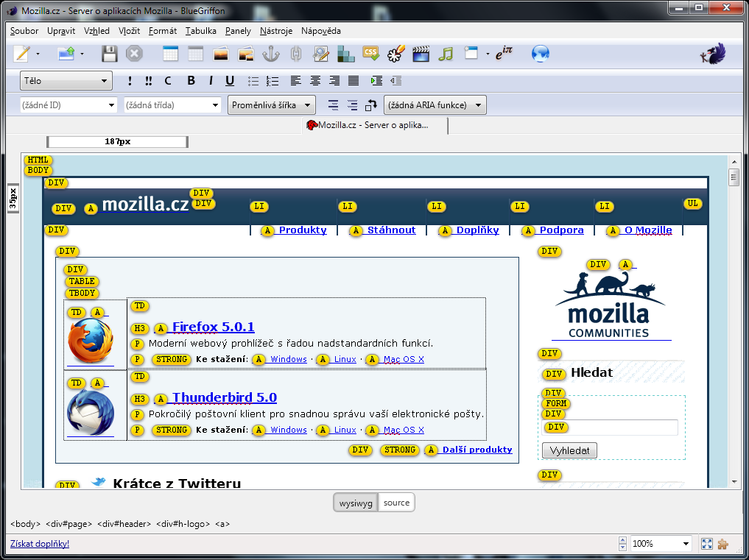Screen dimensions: 749x560
Task: Insert video with the clapperboard icon
Action: coord(421,54)
